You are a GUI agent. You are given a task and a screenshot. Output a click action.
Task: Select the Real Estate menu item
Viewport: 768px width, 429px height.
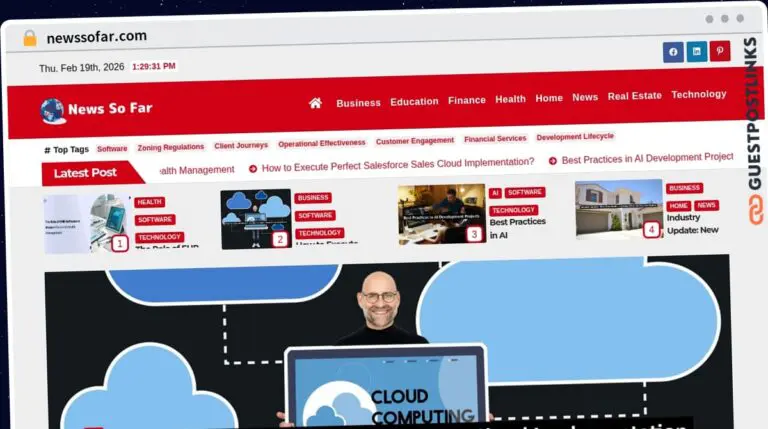[634, 96]
